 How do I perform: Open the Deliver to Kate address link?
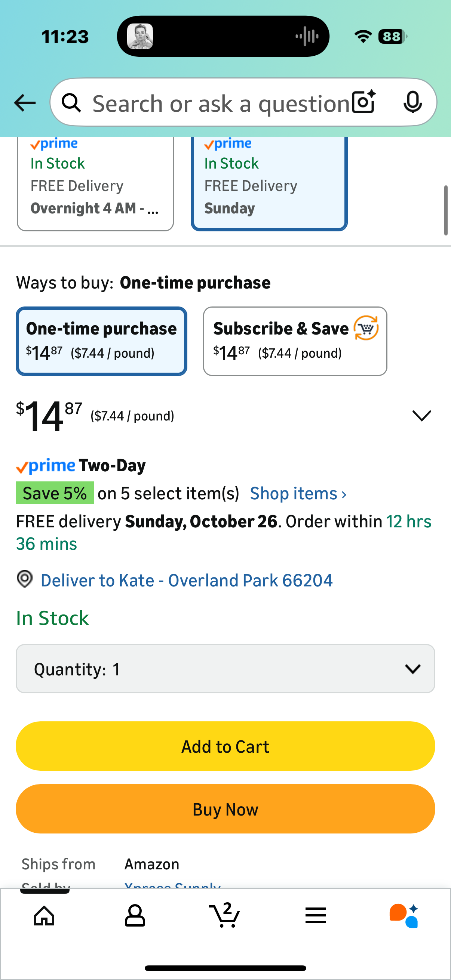coord(186,580)
